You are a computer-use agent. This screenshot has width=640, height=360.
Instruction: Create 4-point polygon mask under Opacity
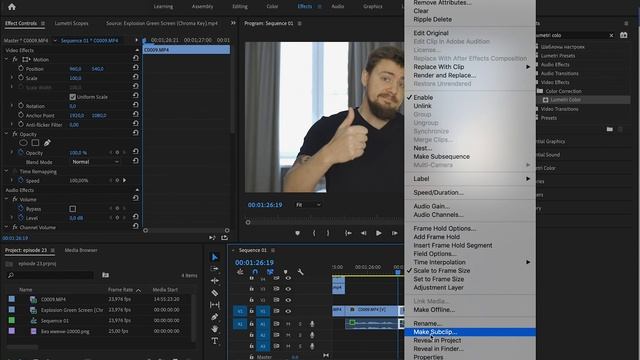coord(36,143)
